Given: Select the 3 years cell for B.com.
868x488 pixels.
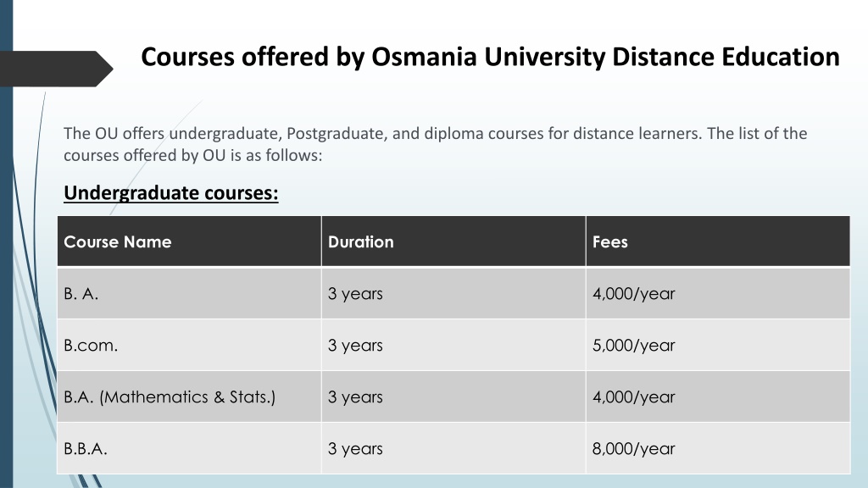Looking at the screenshot, I should click(453, 346).
